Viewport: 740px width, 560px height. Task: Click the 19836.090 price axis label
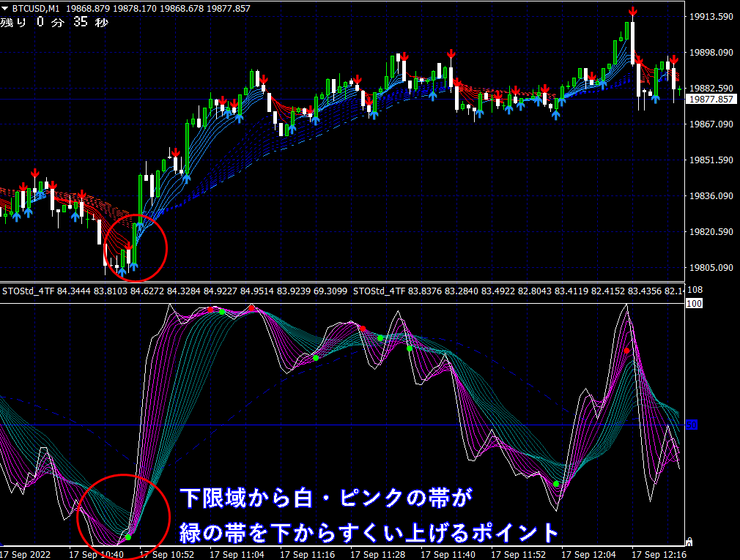711,195
